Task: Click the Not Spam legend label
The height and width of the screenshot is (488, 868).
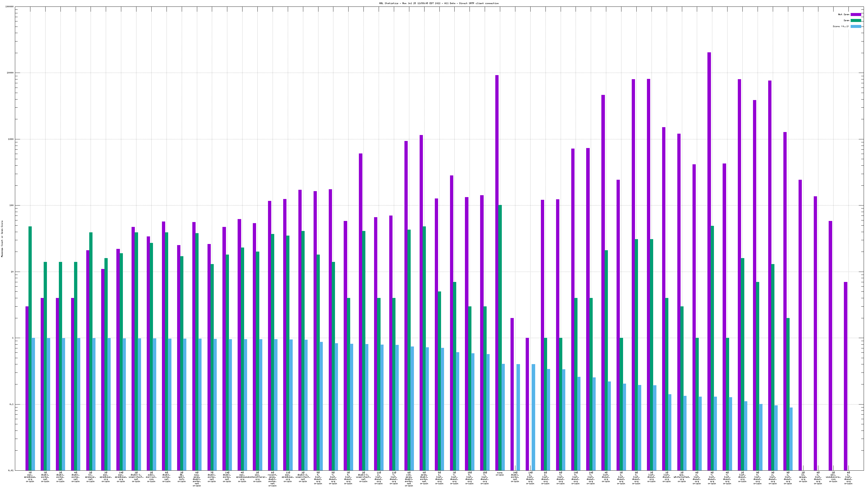Action: pos(844,14)
